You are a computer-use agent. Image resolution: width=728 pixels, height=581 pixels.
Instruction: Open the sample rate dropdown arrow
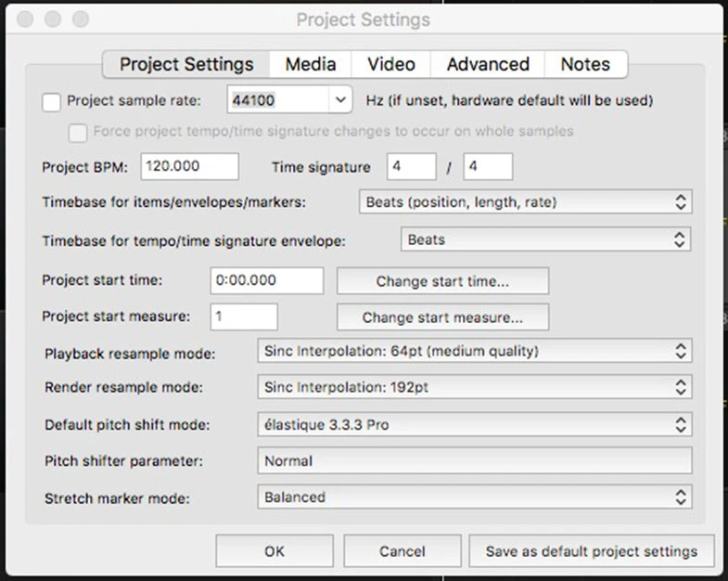[339, 99]
